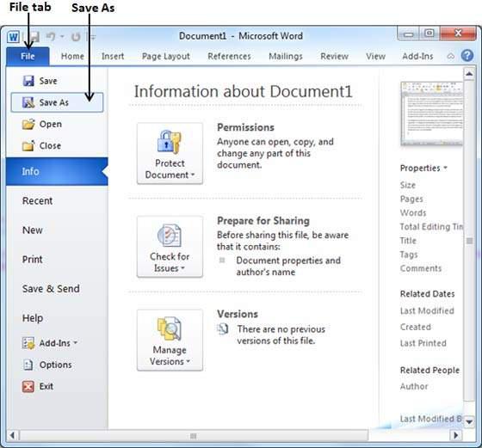Open the Check for Issues dropdown
Viewport: 482px width, 448px height.
point(170,247)
